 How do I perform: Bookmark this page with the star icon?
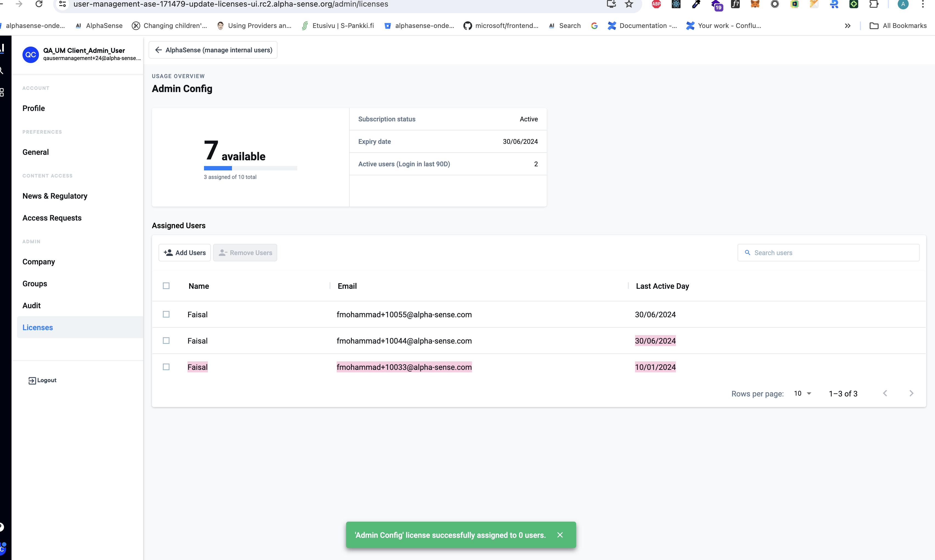point(629,4)
